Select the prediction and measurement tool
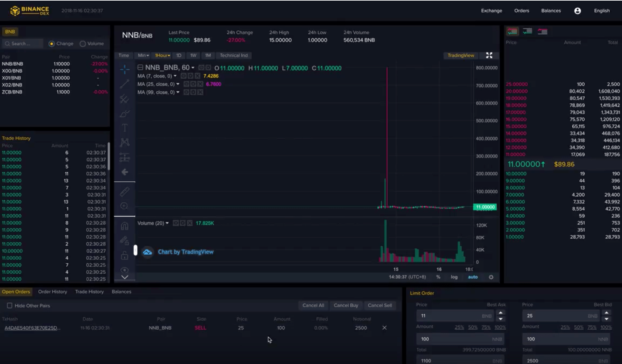Image resolution: width=622 pixels, height=364 pixels. point(125,158)
